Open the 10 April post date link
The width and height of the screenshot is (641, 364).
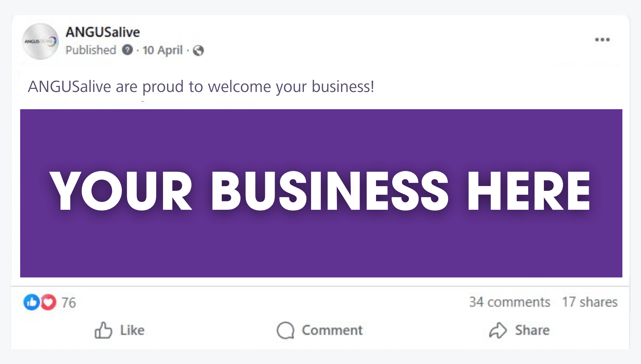coord(163,50)
